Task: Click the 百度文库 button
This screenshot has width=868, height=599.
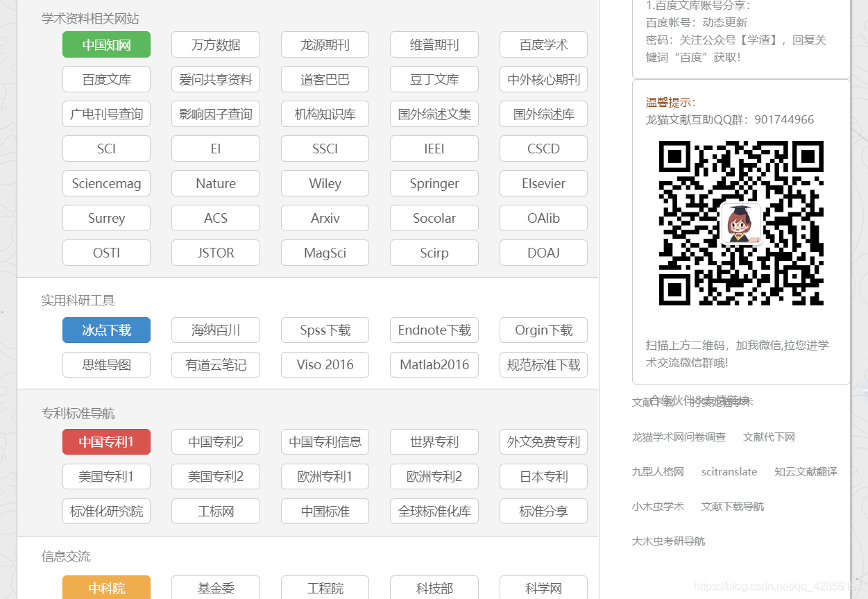Action: point(106,79)
